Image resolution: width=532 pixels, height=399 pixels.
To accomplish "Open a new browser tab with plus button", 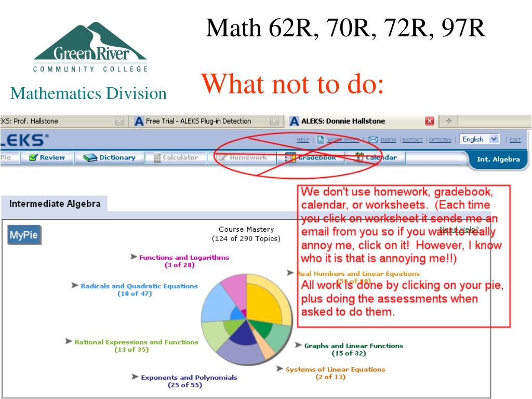I will coord(449,121).
